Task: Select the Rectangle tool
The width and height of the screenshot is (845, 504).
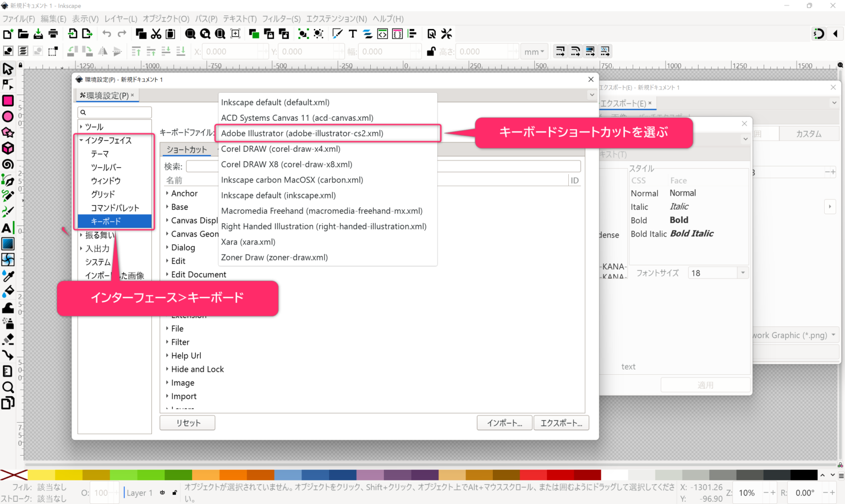Action: tap(8, 101)
